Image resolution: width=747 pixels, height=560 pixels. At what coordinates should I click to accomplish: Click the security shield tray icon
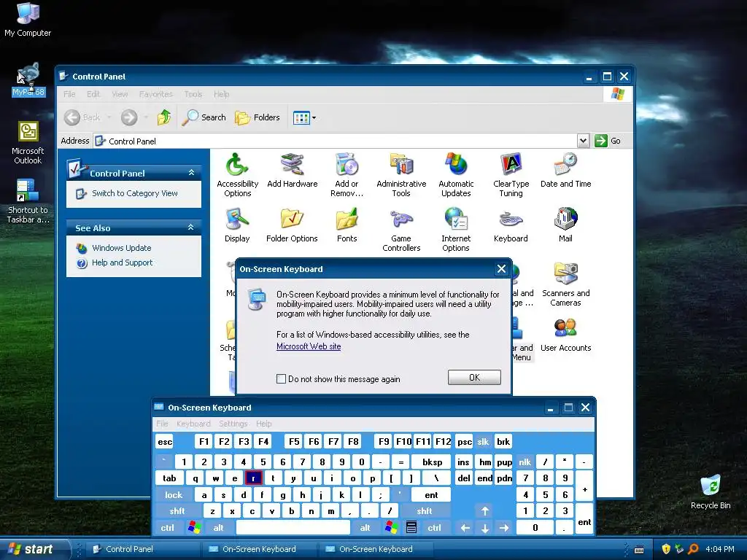coord(665,549)
